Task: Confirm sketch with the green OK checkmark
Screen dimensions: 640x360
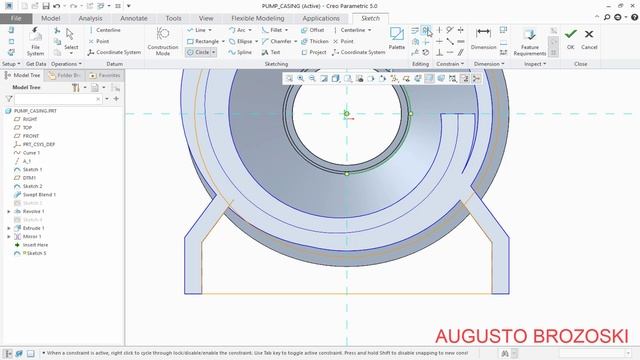Action: (x=571, y=39)
